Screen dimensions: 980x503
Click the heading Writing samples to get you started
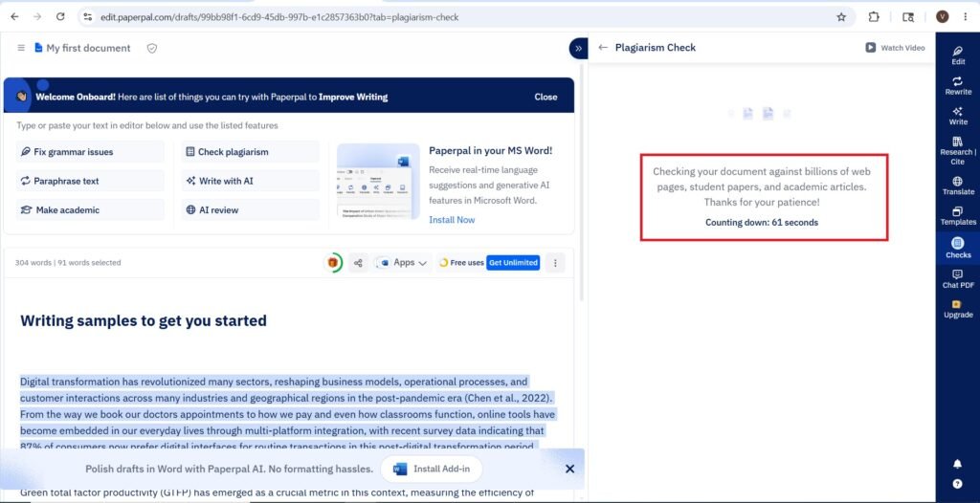tap(144, 320)
